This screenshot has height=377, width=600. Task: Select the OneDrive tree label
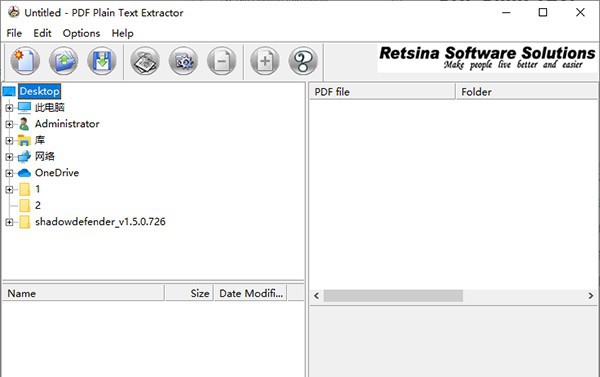click(57, 173)
